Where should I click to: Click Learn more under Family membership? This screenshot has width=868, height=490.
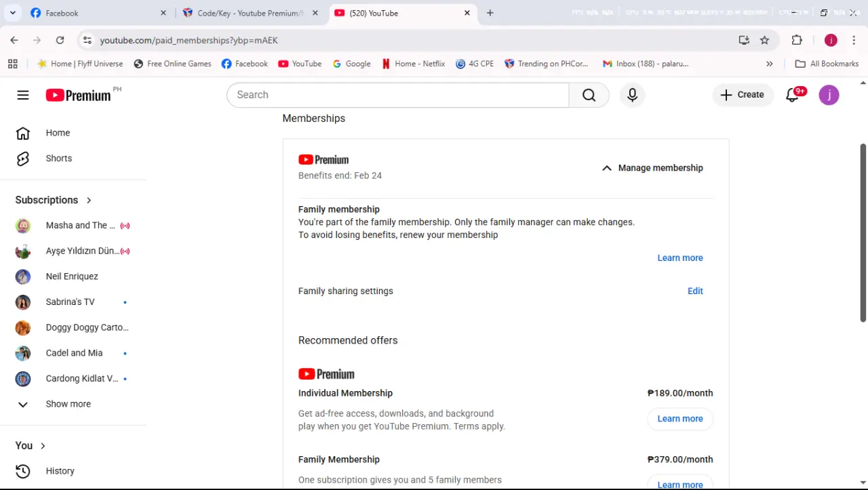coord(680,258)
